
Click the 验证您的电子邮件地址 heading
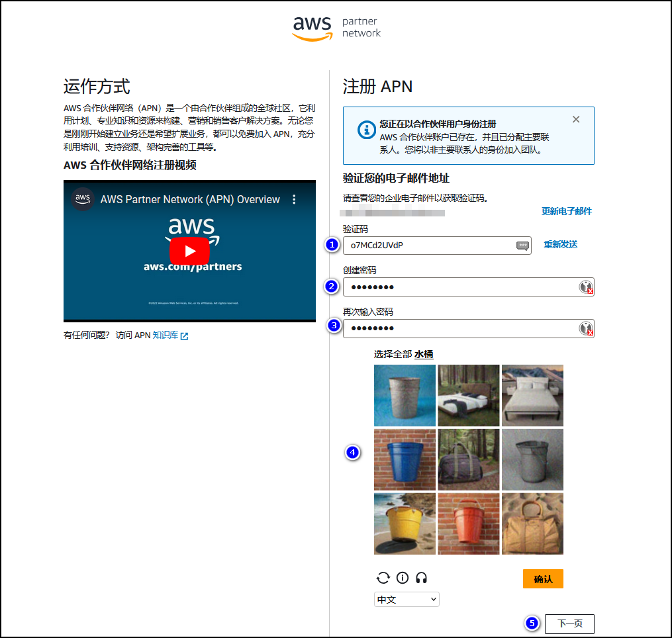396,178
